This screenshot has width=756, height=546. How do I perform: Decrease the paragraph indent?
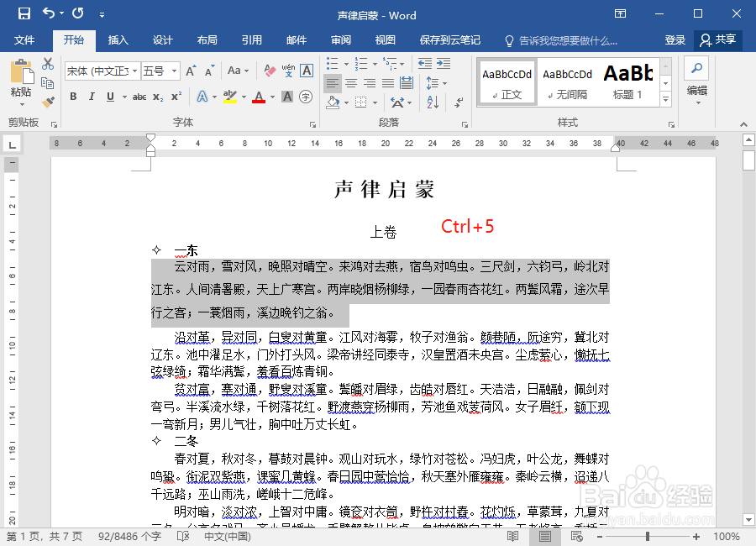pyautogui.click(x=425, y=64)
